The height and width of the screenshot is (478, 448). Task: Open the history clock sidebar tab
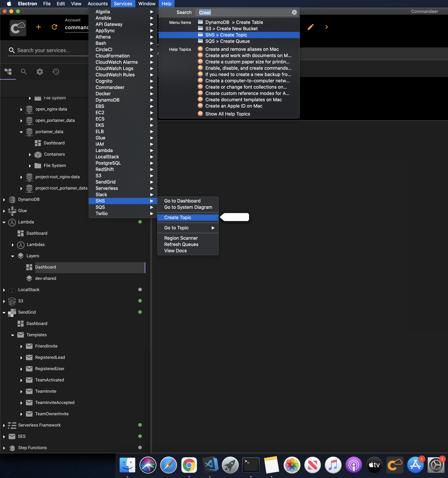[56, 71]
